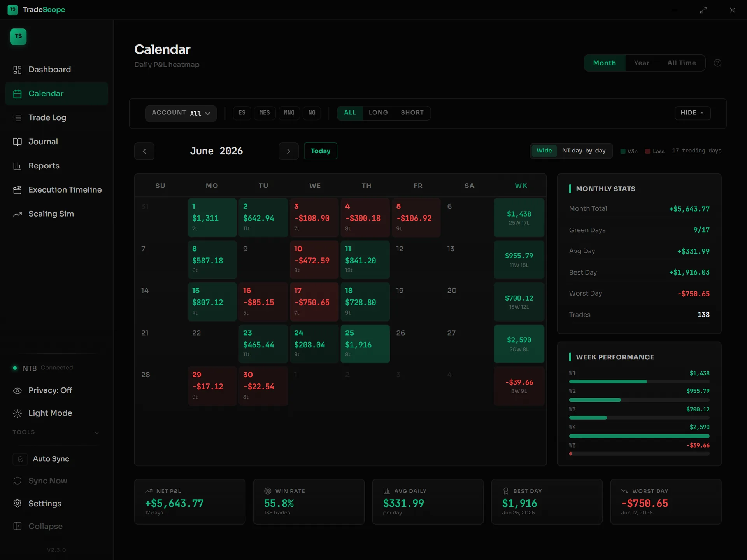Open June 10 day cell -$472.59

(x=314, y=260)
